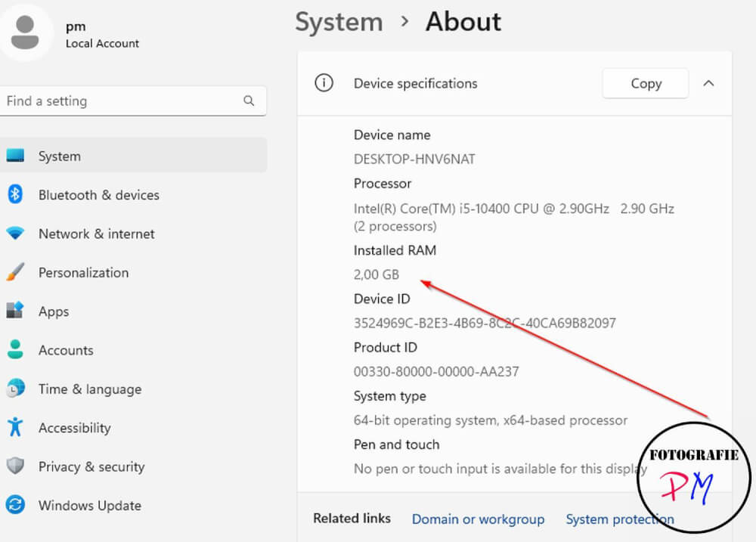The width and height of the screenshot is (756, 542).
Task: Collapse the Device specifications section
Action: [708, 83]
